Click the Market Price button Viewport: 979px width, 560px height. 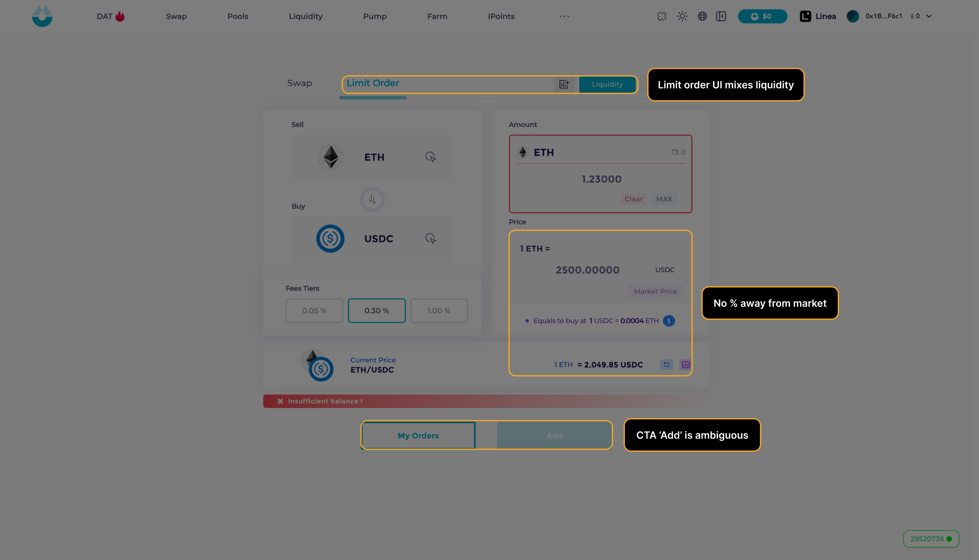655,291
